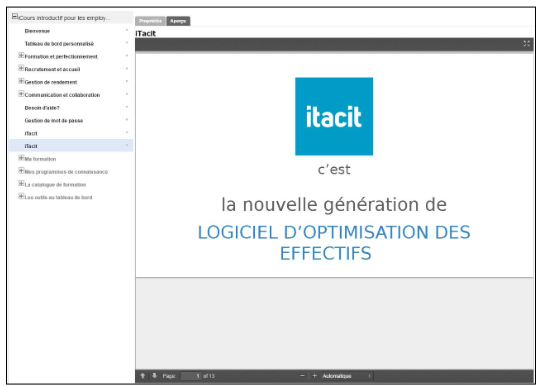Zoom in with the plus button
539x386 pixels.
(x=315, y=376)
